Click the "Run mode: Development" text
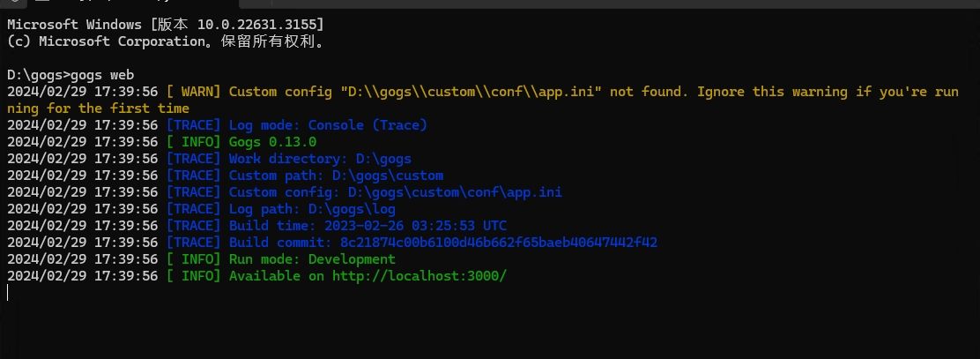The height and width of the screenshot is (359, 980). (x=312, y=259)
